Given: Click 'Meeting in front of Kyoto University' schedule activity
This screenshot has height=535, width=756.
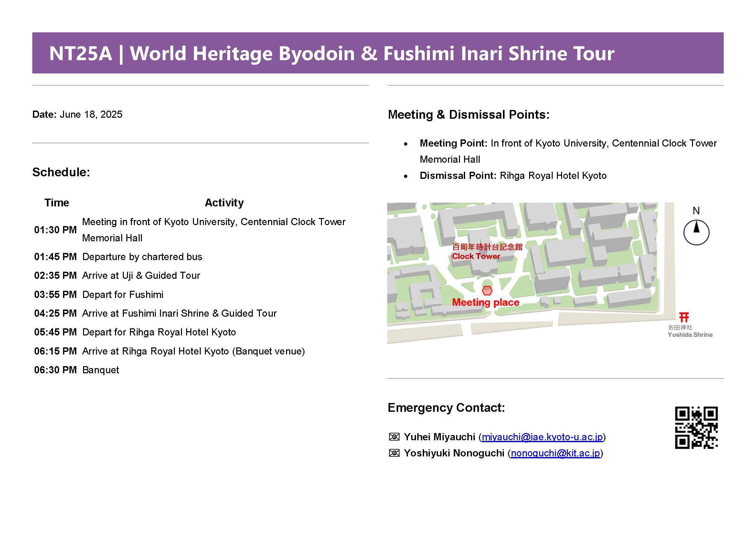Looking at the screenshot, I should pos(214,230).
